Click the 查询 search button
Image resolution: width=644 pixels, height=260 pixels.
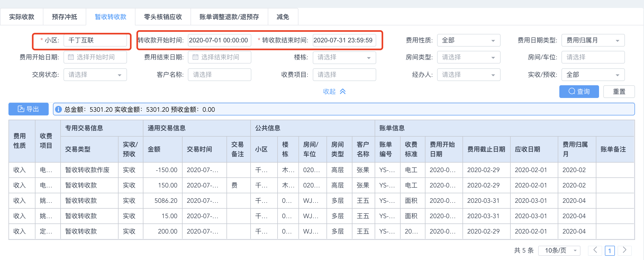(x=579, y=92)
